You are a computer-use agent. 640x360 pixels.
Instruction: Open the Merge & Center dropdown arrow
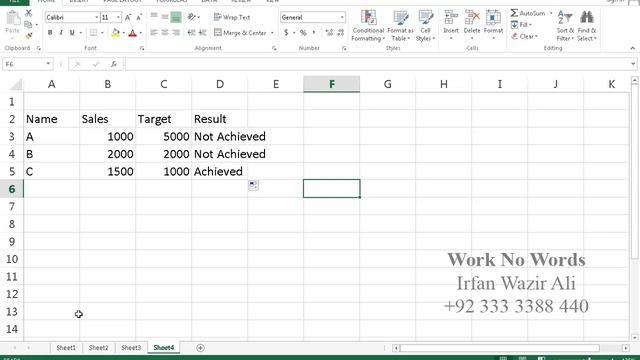pyautogui.click(x=272, y=33)
